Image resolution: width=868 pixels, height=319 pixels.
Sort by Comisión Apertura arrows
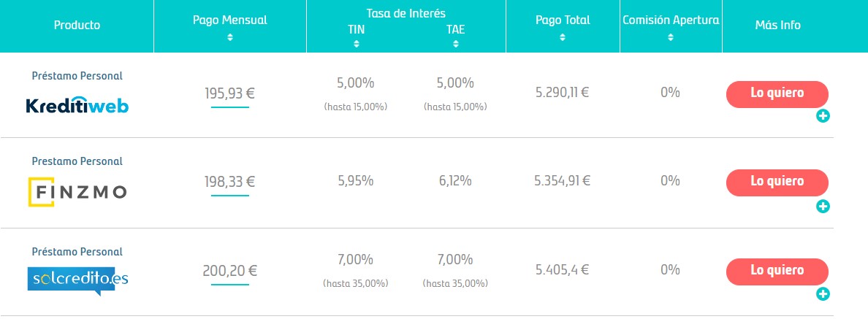[671, 38]
